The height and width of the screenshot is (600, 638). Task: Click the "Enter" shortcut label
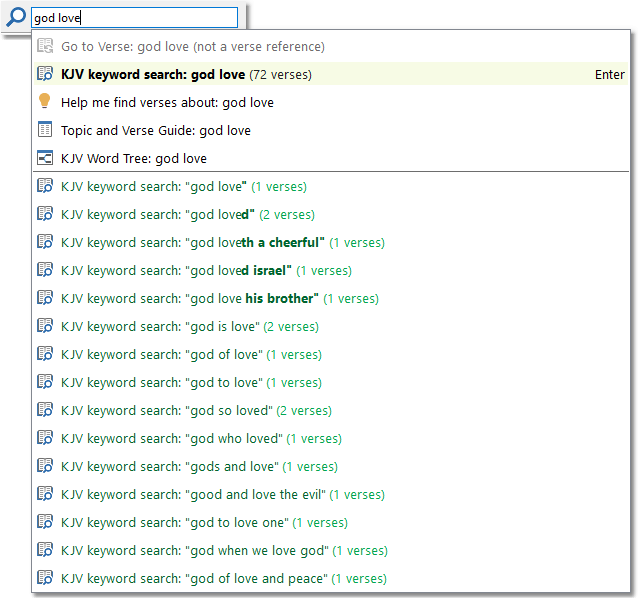tap(609, 74)
